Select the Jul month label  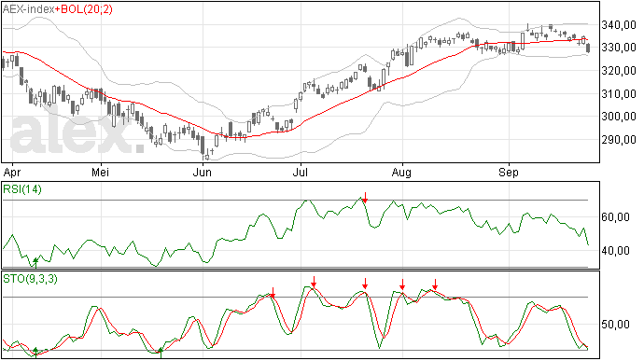click(301, 172)
